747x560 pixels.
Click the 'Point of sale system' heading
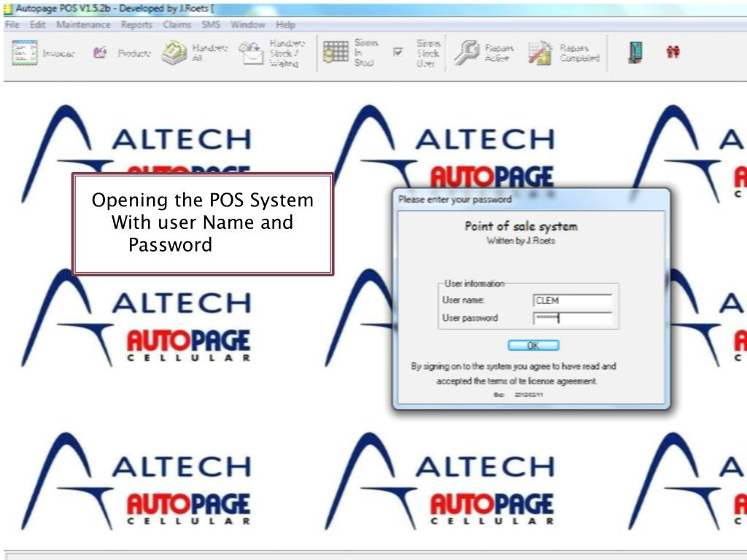point(521,226)
